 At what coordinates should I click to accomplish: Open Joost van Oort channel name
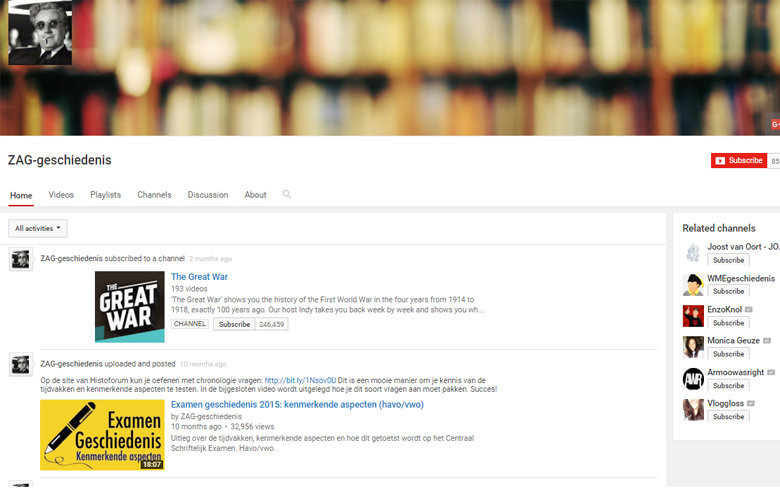743,247
